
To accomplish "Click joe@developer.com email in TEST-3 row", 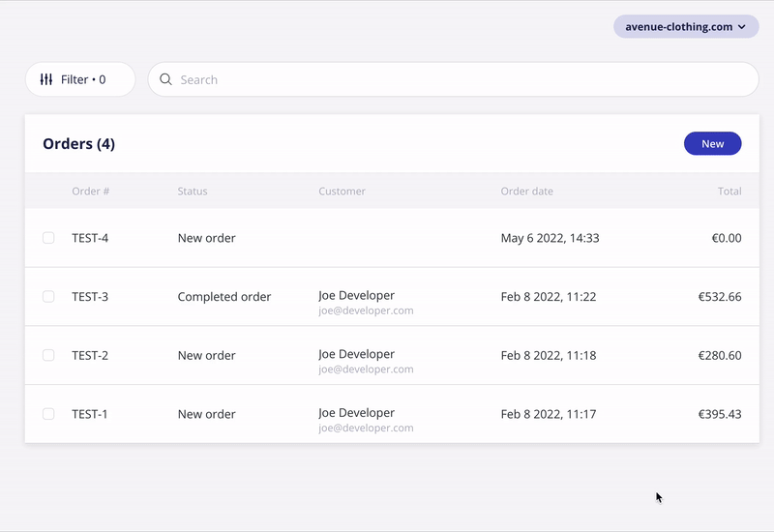I will [366, 310].
